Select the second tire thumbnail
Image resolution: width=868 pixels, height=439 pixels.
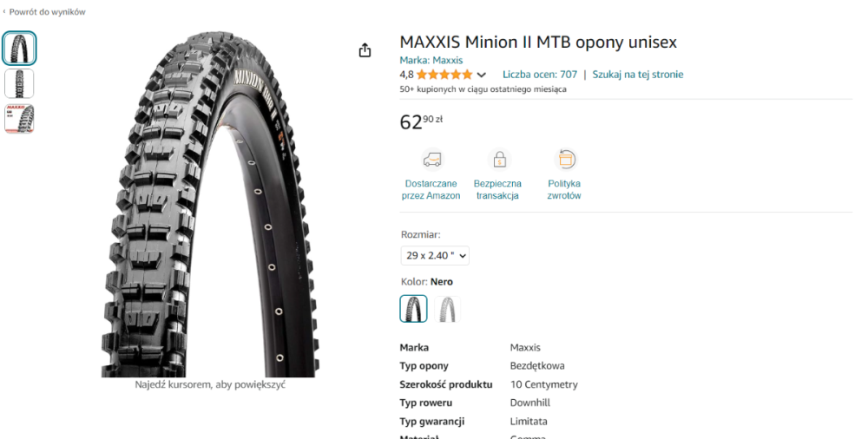tap(19, 83)
